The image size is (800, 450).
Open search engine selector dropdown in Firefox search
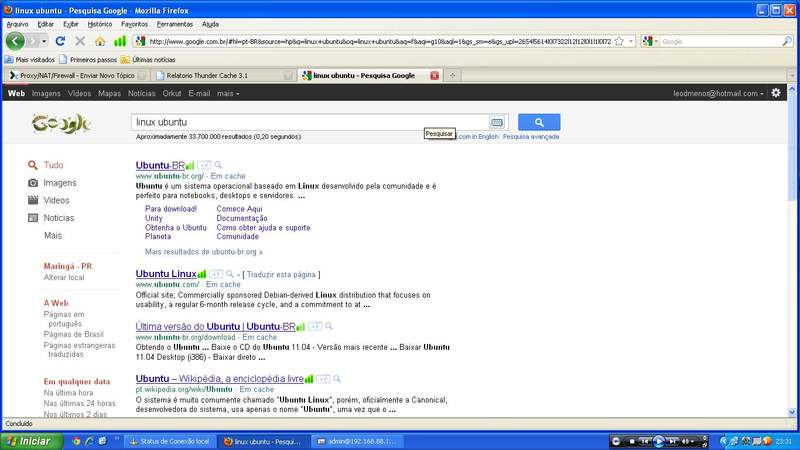(x=656, y=41)
